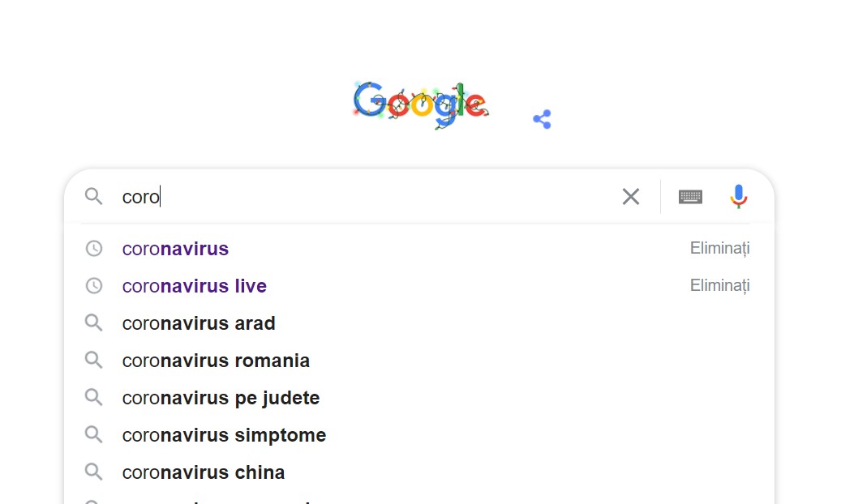Viewport: 854px width, 504px height.
Task: Click the history clock icon beside coronavirus
Action: [94, 249]
